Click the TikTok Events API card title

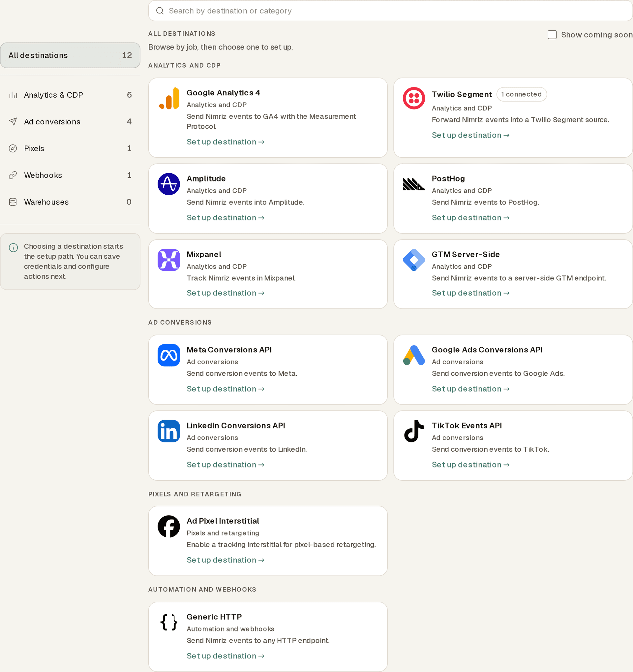click(467, 425)
